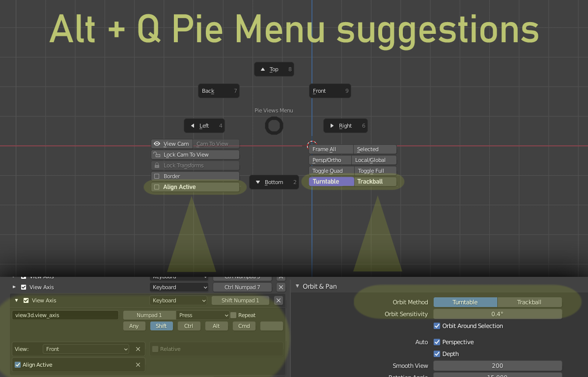Expand View Axis Ctrl Numpad 7 row
Screen dimensions: 588x377
[14, 287]
